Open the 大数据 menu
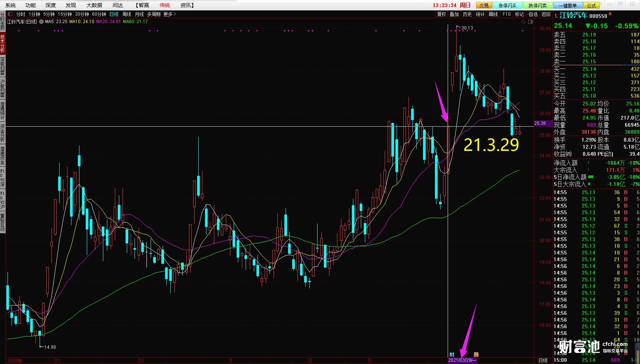This screenshot has height=364, width=640. tap(94, 5)
